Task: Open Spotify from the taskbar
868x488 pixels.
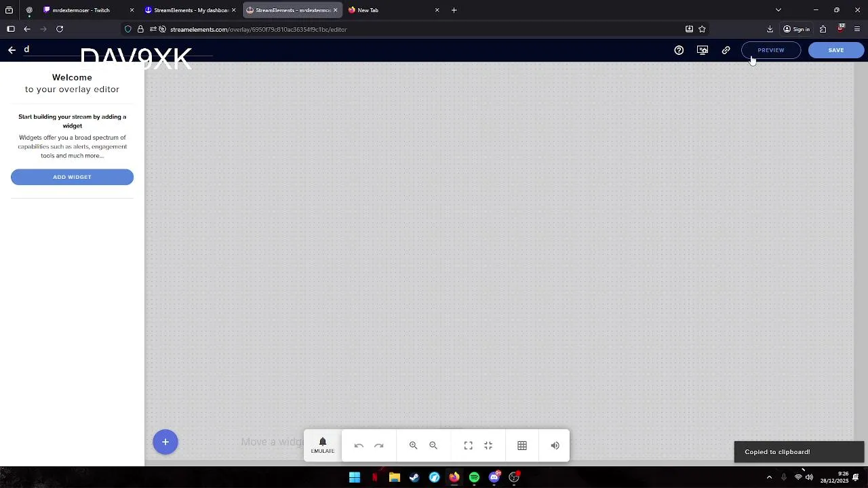Action: pyautogui.click(x=474, y=477)
